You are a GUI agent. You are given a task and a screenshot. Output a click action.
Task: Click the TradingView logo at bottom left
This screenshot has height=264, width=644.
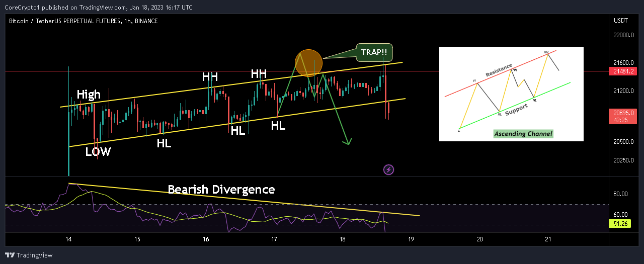29,255
